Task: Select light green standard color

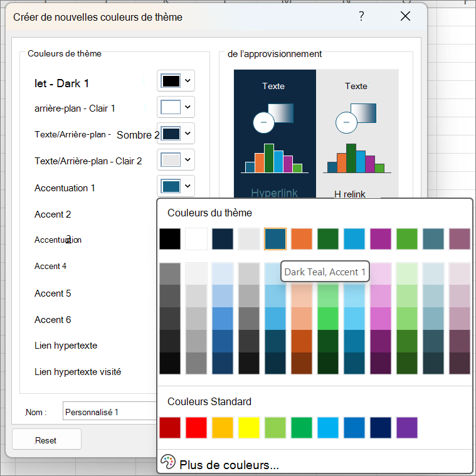Action: pyautogui.click(x=275, y=428)
